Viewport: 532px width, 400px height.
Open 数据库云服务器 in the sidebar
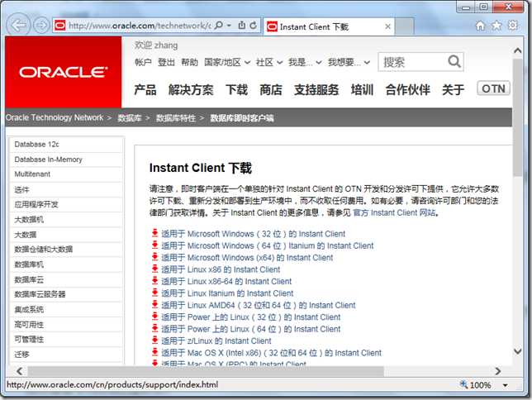coord(66,294)
